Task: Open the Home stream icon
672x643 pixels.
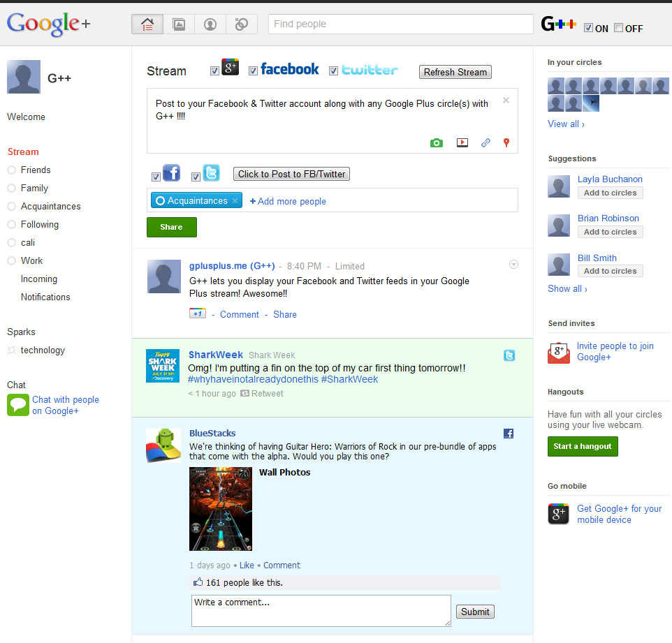Action: (x=147, y=24)
